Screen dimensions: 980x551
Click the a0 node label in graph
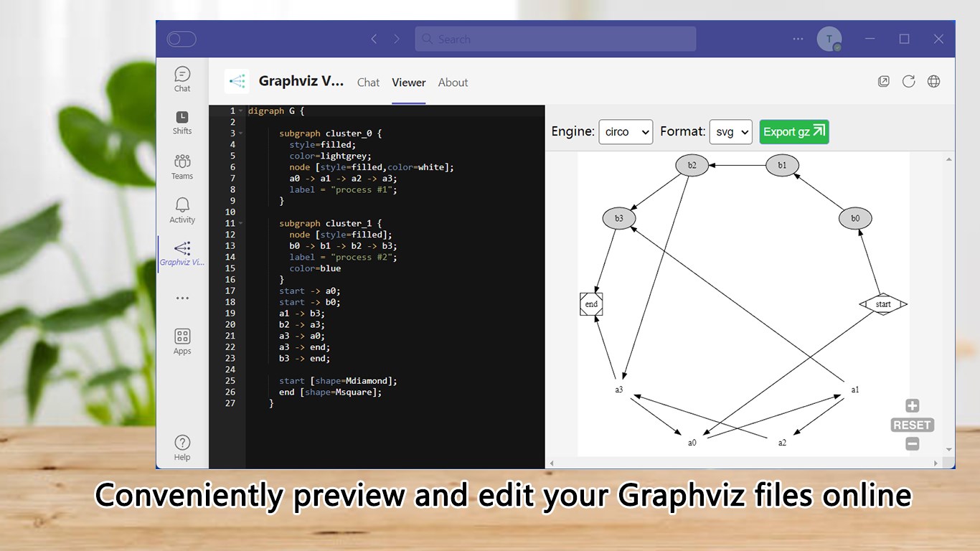[x=692, y=443]
